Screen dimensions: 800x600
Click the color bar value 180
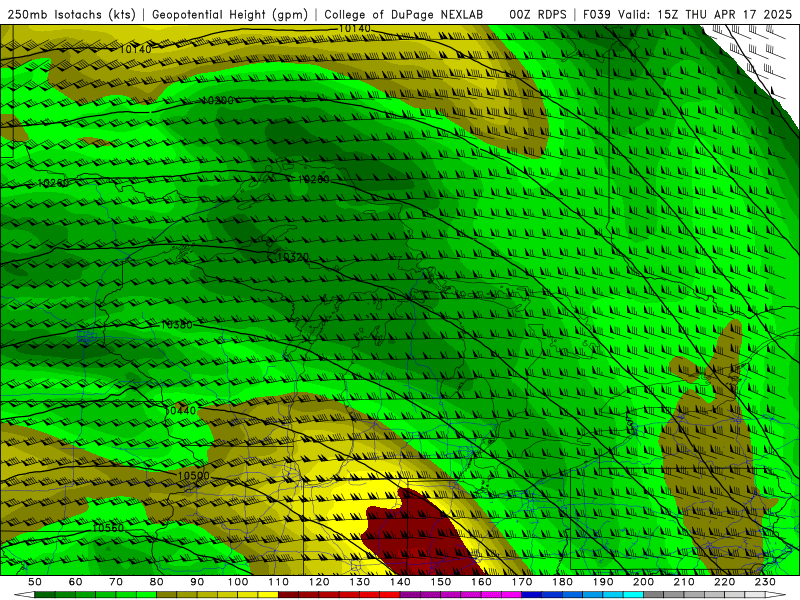(562, 582)
